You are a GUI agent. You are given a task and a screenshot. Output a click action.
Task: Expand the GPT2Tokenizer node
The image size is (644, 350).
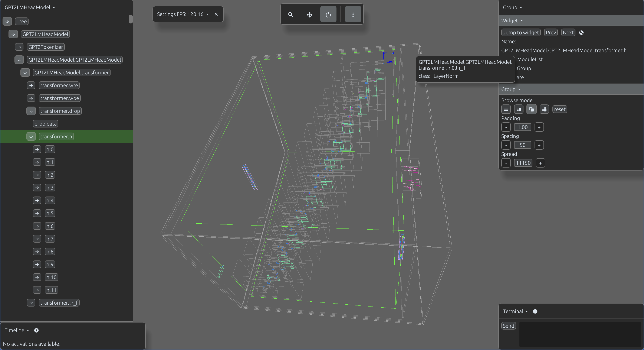[19, 47]
